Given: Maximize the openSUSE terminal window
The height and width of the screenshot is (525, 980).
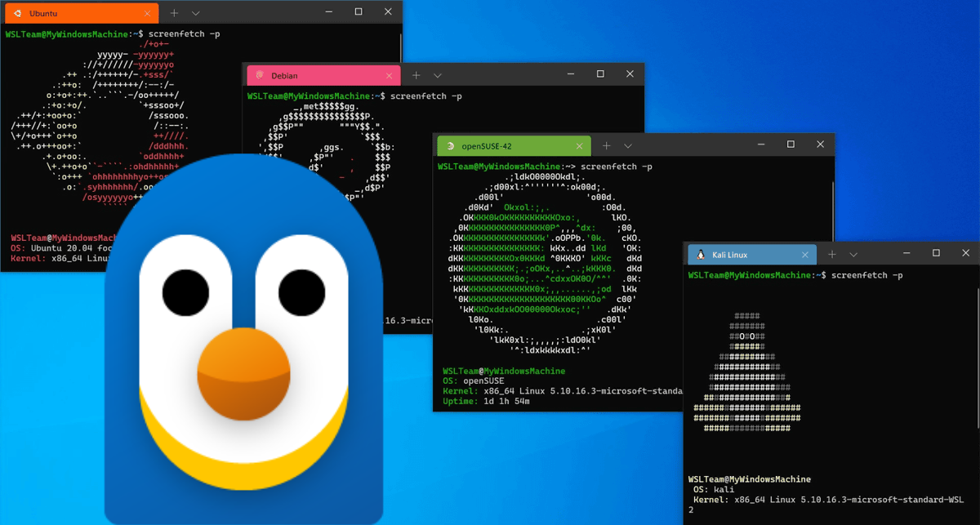Looking at the screenshot, I should click(x=791, y=145).
